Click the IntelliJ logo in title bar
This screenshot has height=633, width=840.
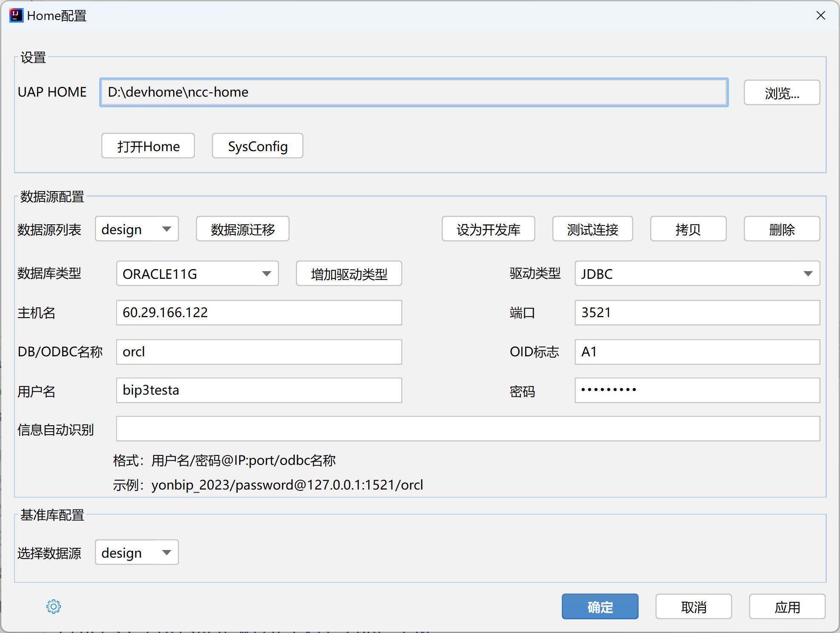click(x=16, y=15)
